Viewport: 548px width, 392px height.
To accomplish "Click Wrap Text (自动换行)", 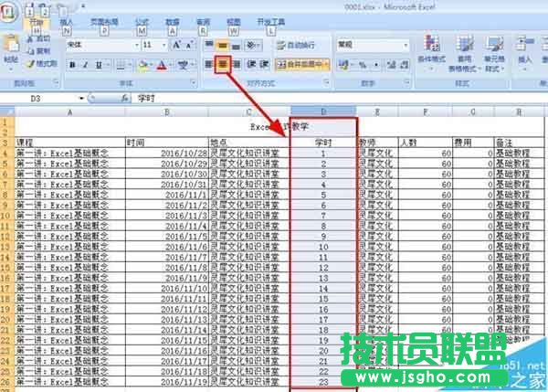I will click(296, 45).
